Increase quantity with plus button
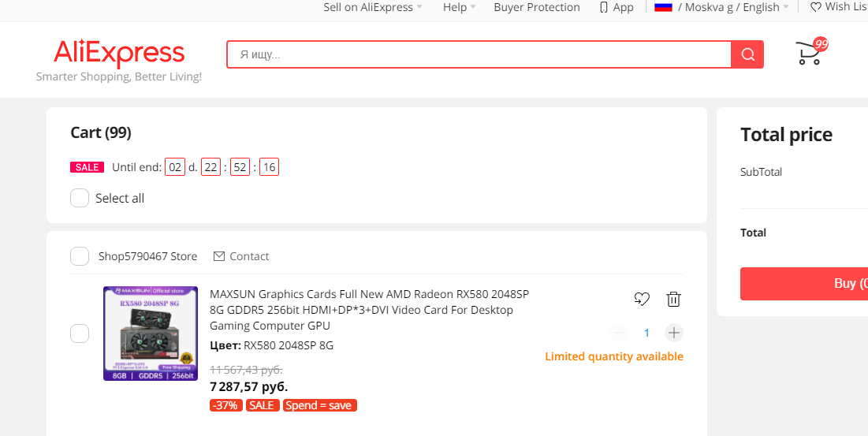This screenshot has width=868, height=436. (674, 333)
